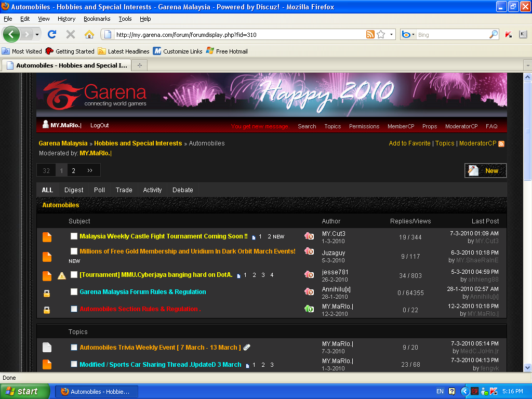The height and width of the screenshot is (399, 532).
Task: Check the Garena Malaysia Forum Rules checkbox
Action: pos(74,291)
